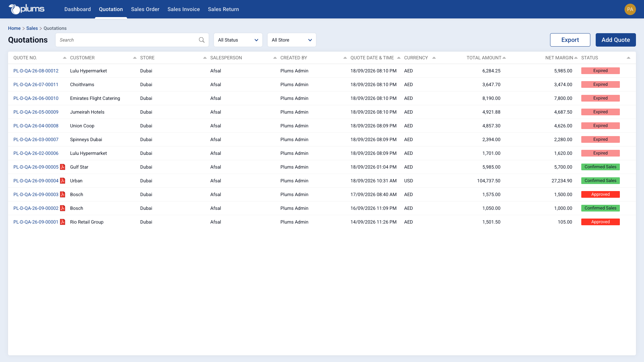Open PDF for quote PL-D-QA-26-09-00001
Screen dimensions: 644x362
click(62, 222)
